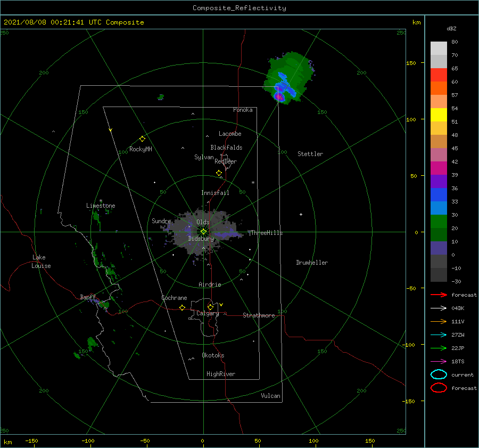The height and width of the screenshot is (448, 479).
Task: Click the Limestone label
Action: click(x=101, y=206)
